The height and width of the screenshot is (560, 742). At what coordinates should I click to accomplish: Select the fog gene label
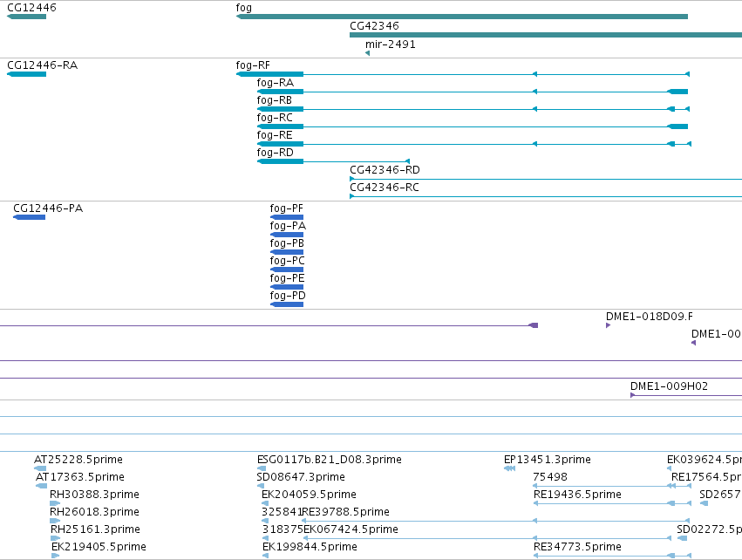click(x=244, y=8)
